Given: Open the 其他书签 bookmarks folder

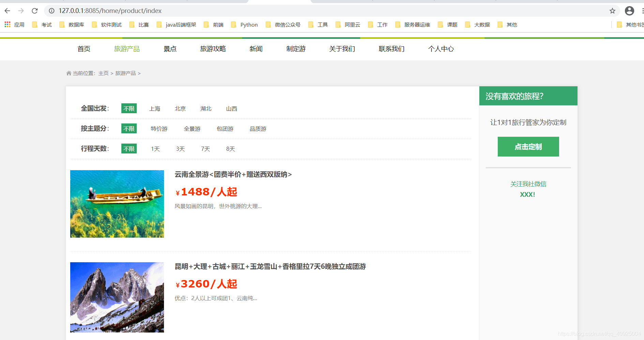Looking at the screenshot, I should pos(631,25).
